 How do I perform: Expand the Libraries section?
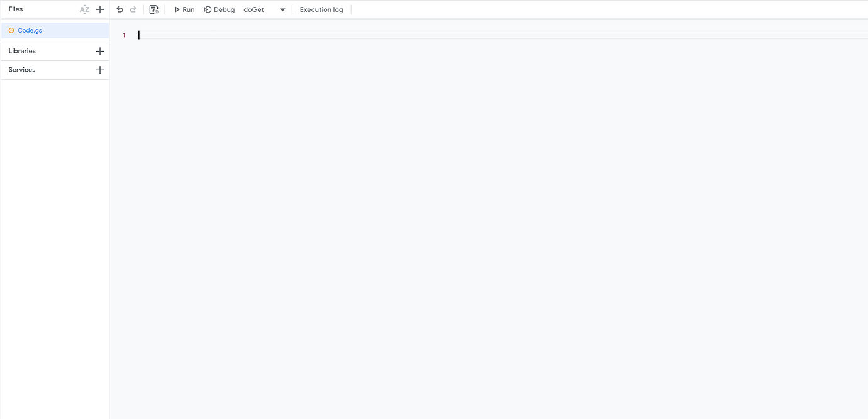click(22, 51)
